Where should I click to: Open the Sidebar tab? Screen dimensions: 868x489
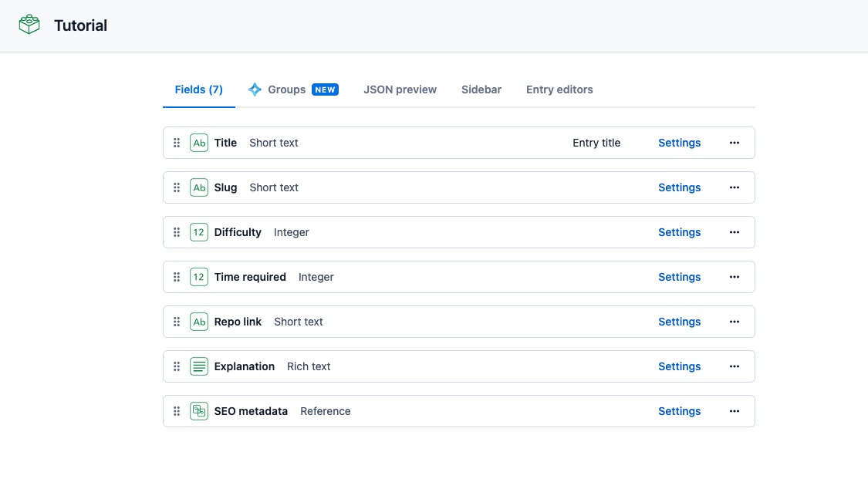click(x=481, y=89)
